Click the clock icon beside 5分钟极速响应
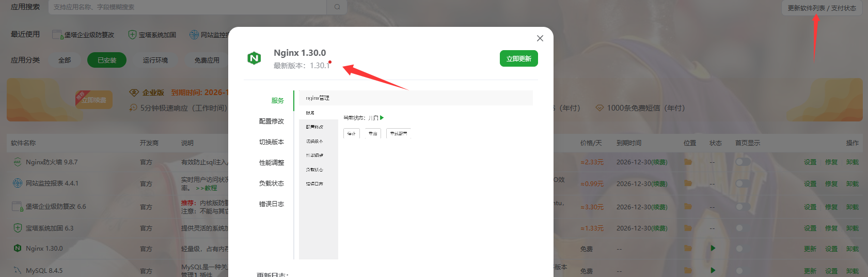The height and width of the screenshot is (277, 868). click(133, 108)
